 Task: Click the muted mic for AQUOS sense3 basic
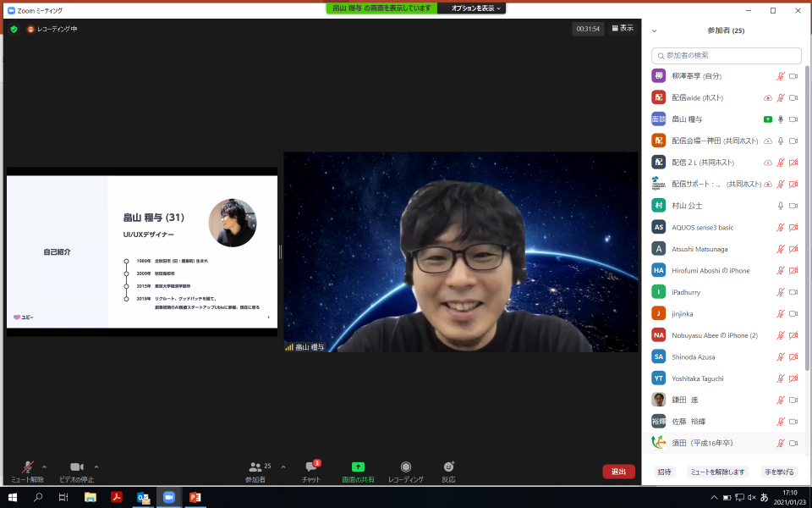781,228
